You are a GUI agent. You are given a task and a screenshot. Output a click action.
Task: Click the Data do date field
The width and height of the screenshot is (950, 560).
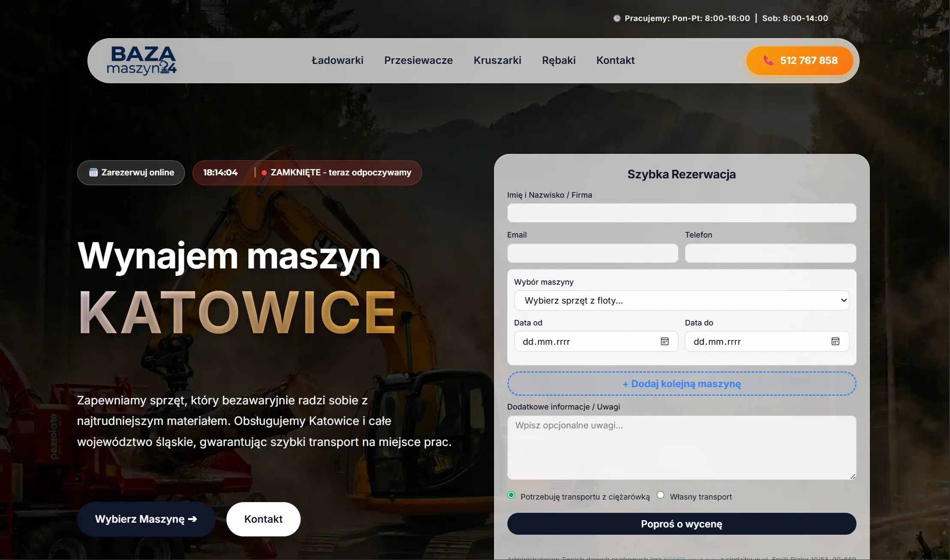pyautogui.click(x=767, y=342)
